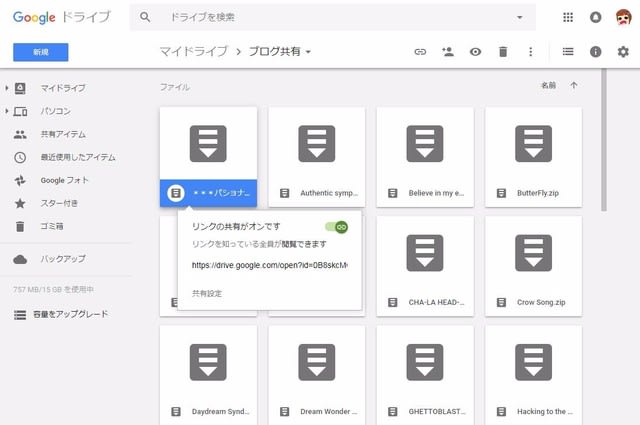Open the ブログ共有 folder dropdown

tap(280, 51)
